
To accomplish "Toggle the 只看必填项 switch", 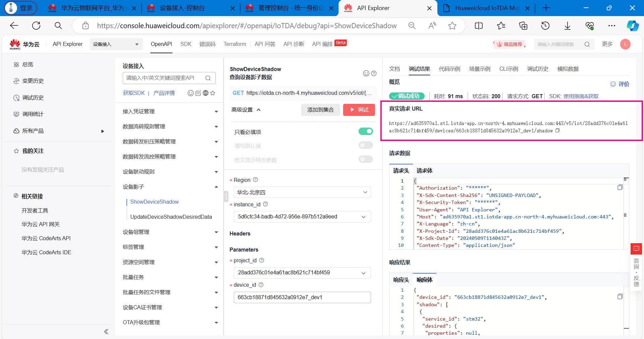I will [366, 131].
